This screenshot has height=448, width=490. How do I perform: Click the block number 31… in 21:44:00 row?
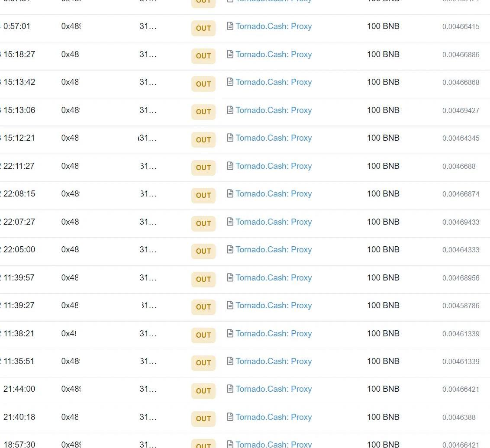(x=148, y=389)
